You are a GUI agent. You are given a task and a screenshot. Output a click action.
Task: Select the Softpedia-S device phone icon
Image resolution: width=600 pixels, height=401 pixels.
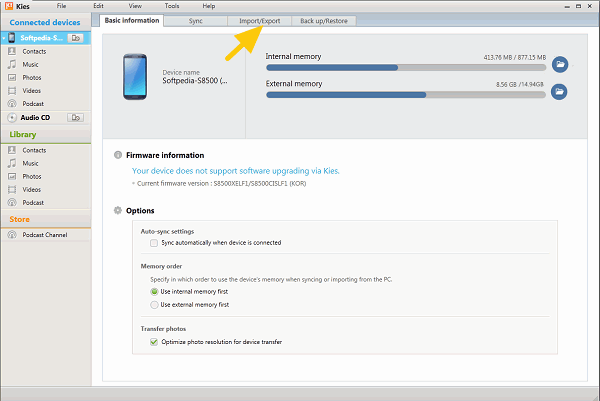coord(12,37)
